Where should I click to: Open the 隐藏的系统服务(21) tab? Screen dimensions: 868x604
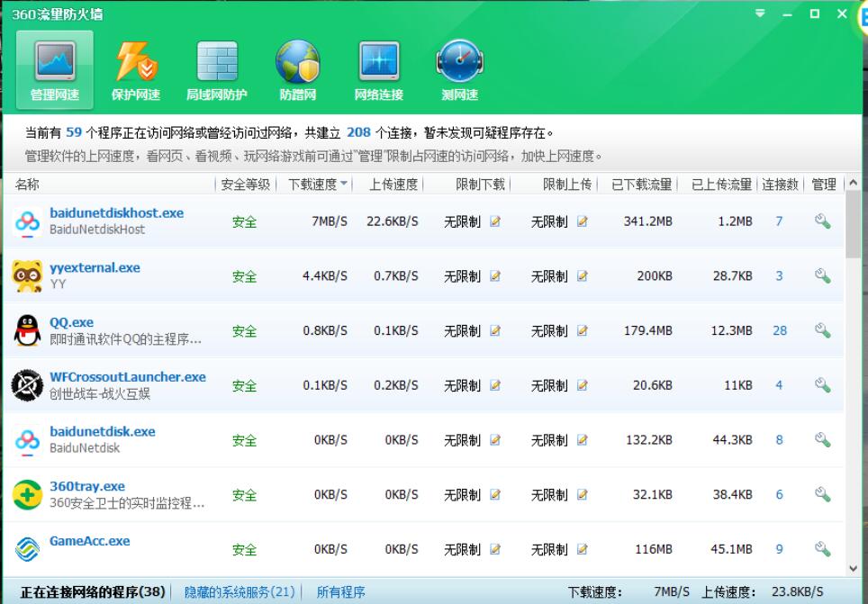point(242,592)
